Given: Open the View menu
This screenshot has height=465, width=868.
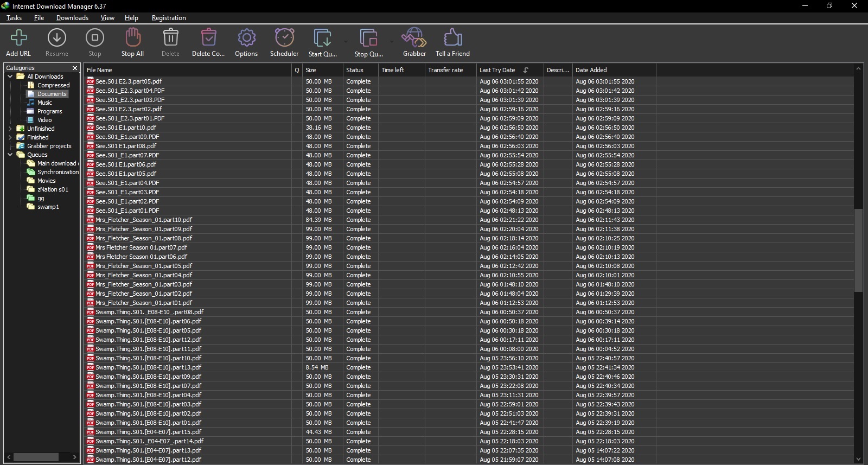Looking at the screenshot, I should click(x=107, y=18).
